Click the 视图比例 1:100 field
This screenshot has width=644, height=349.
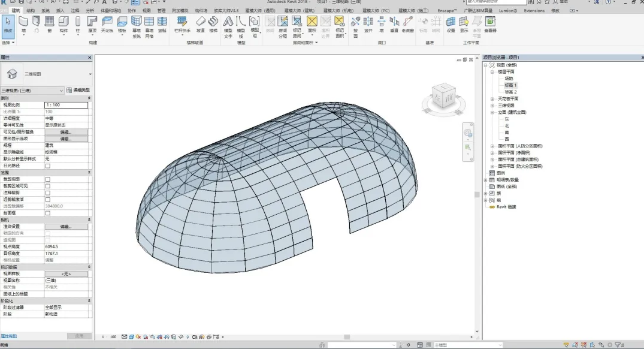point(66,105)
